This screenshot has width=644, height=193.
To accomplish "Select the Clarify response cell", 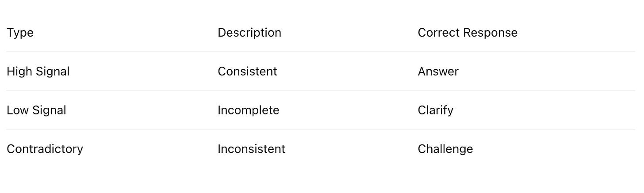I will tap(435, 110).
